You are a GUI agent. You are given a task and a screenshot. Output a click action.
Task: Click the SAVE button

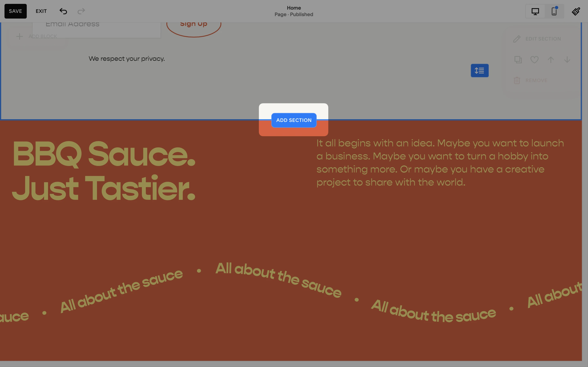tap(16, 11)
